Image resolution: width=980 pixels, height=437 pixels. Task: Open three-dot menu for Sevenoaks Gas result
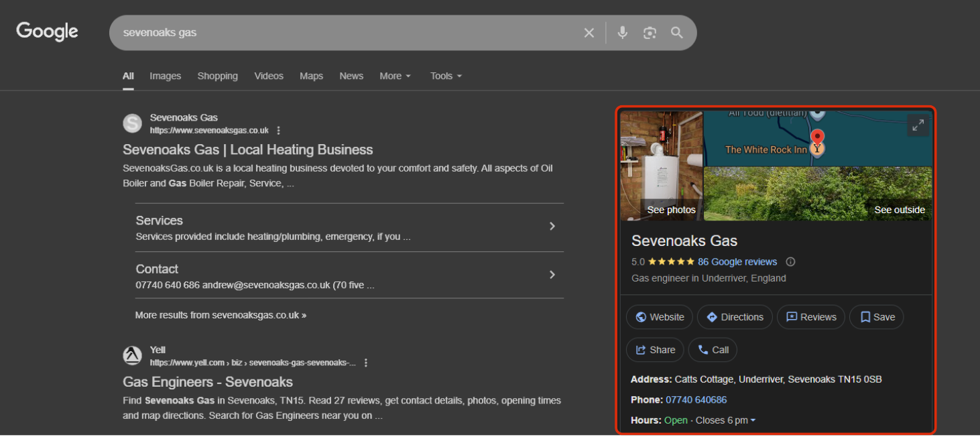pos(279,131)
